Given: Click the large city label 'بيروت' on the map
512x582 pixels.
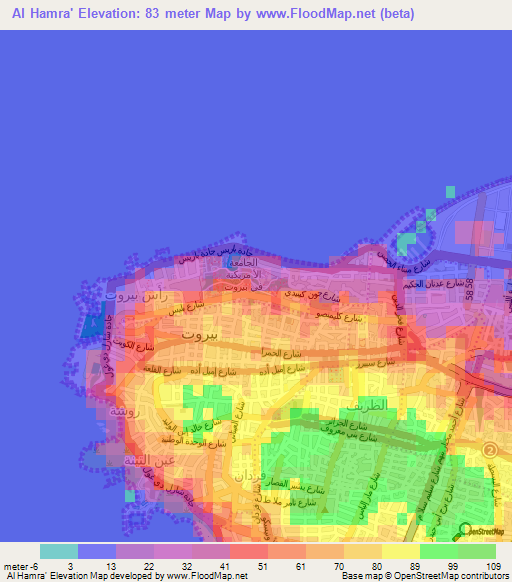Looking at the screenshot, I should coord(199,335).
